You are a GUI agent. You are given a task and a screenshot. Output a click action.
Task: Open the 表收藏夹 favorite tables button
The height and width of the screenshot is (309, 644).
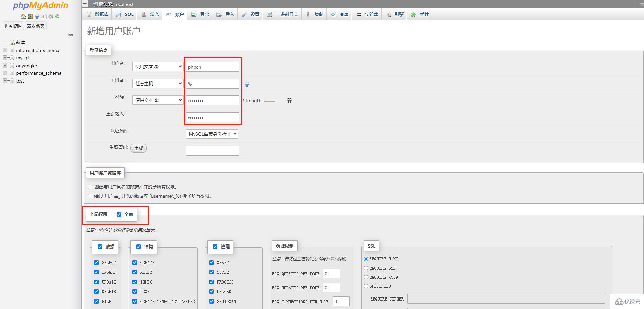tap(36, 26)
